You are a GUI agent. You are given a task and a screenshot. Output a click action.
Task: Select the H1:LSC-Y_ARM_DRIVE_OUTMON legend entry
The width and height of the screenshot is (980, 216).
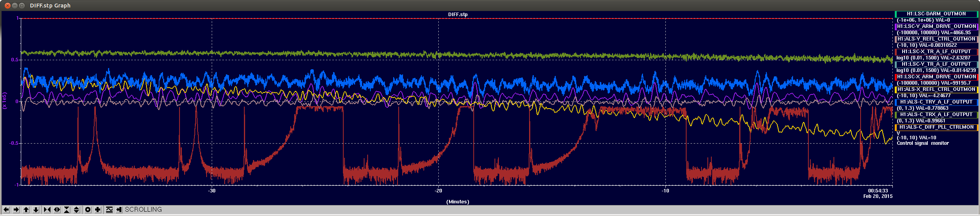coord(936,26)
